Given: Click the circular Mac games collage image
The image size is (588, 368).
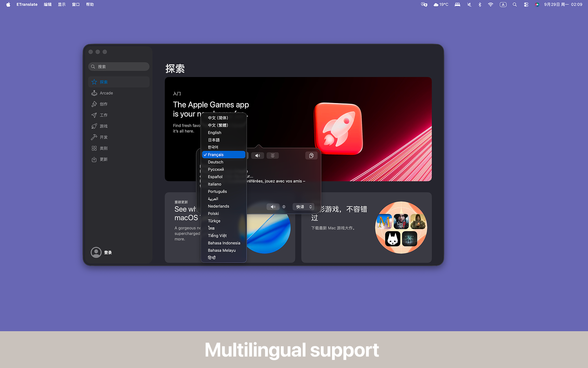Looking at the screenshot, I should click(x=401, y=227).
